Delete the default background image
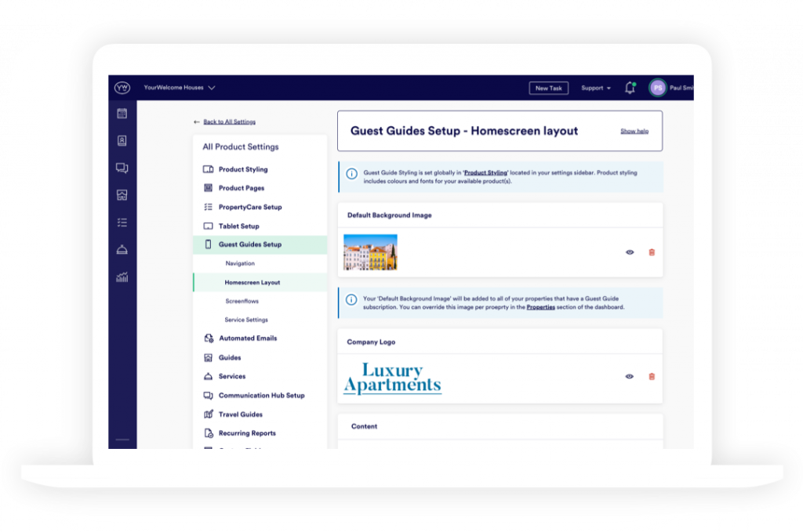The width and height of the screenshot is (803, 532). point(651,252)
